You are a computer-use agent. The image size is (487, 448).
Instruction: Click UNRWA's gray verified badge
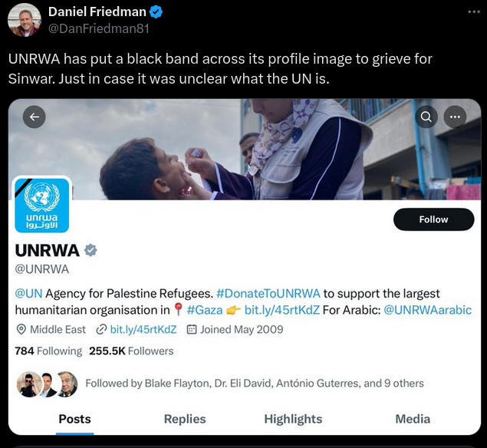(x=90, y=250)
